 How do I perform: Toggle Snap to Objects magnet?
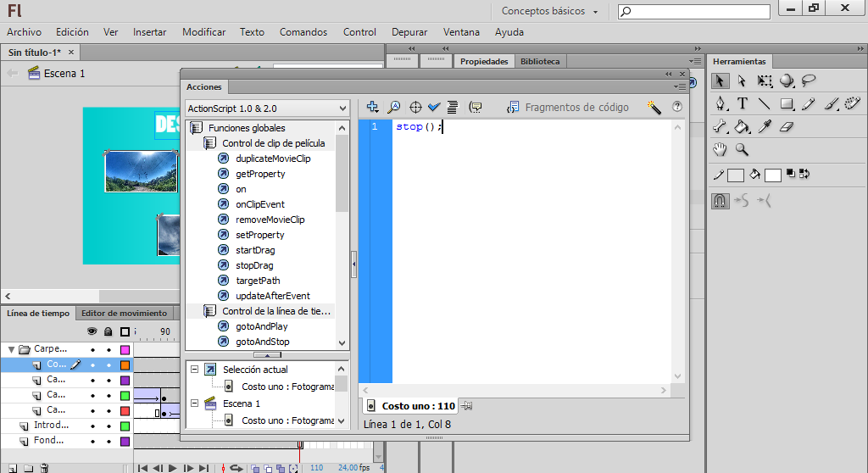[x=720, y=201]
